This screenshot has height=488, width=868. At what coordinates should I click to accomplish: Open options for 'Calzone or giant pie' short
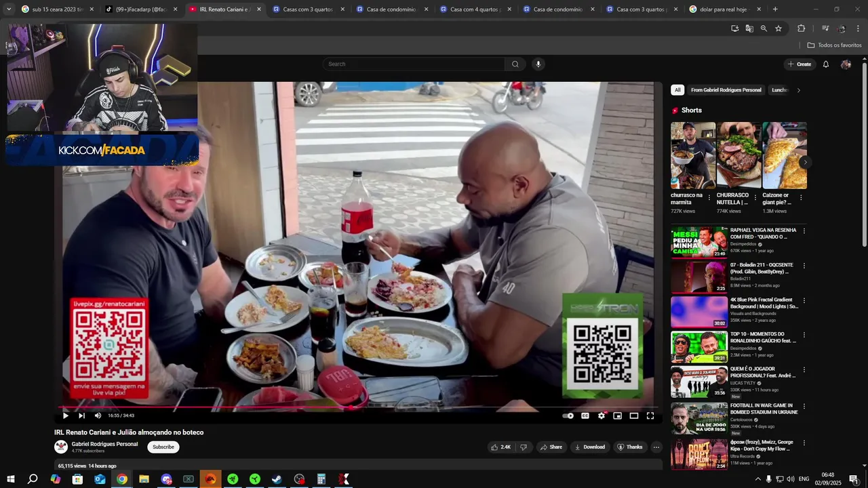pos(801,198)
